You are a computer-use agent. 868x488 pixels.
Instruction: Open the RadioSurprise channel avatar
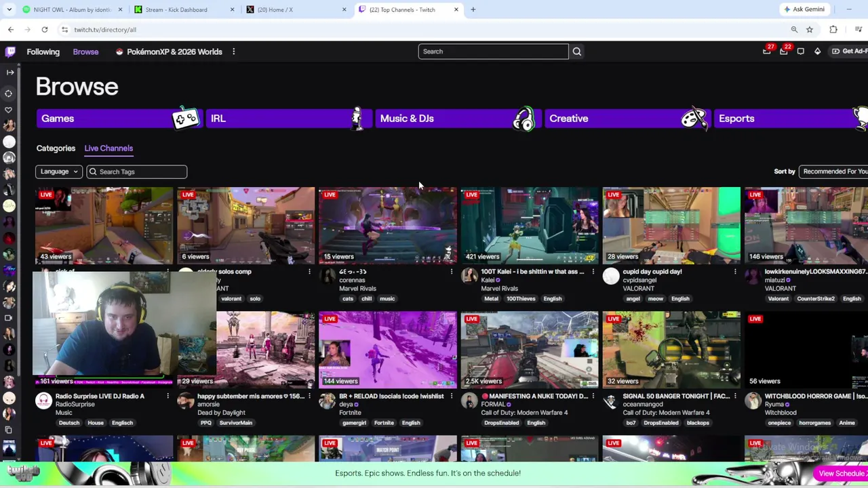tap(43, 401)
